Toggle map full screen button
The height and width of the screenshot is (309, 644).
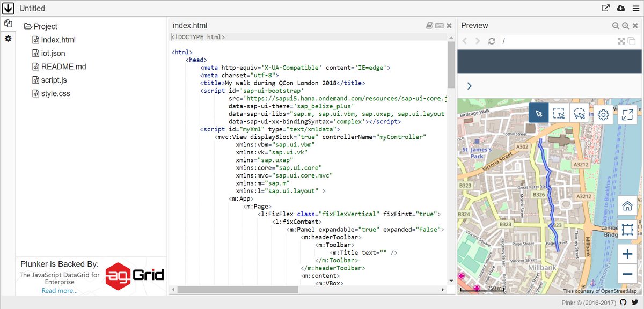(x=628, y=114)
